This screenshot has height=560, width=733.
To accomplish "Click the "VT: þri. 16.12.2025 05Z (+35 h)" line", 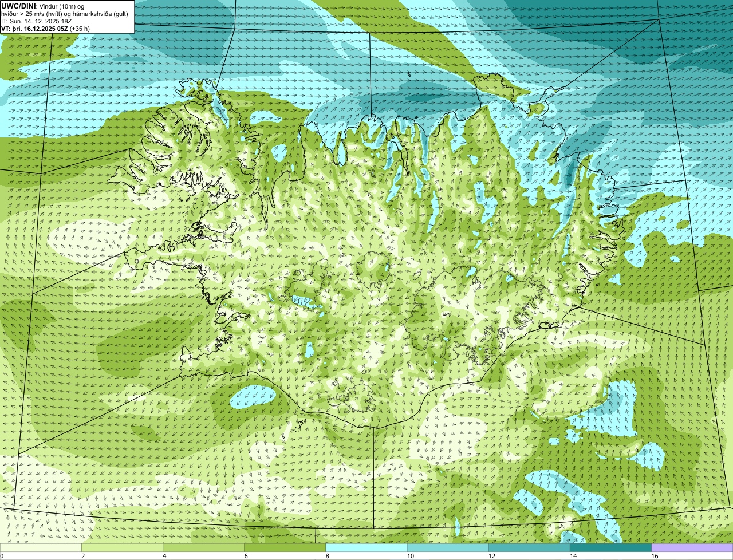I will pyautogui.click(x=45, y=29).
